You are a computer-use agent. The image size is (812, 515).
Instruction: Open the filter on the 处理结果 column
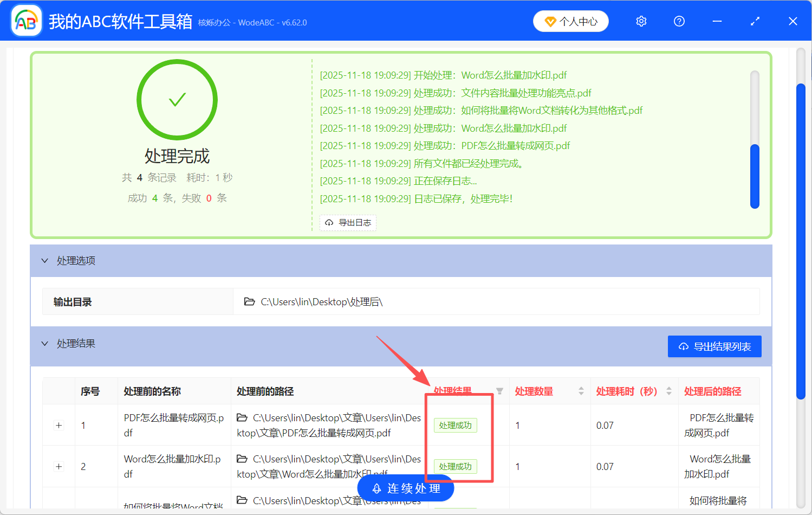499,391
